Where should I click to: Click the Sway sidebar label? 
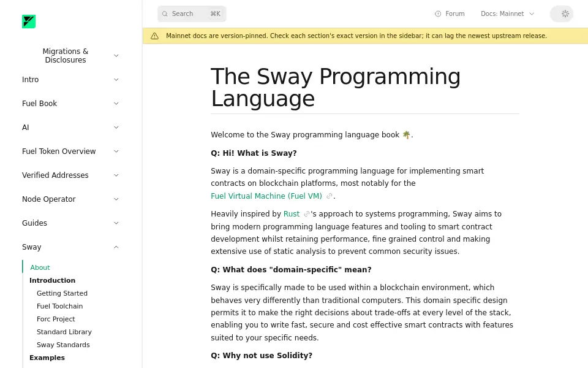pos(31,247)
